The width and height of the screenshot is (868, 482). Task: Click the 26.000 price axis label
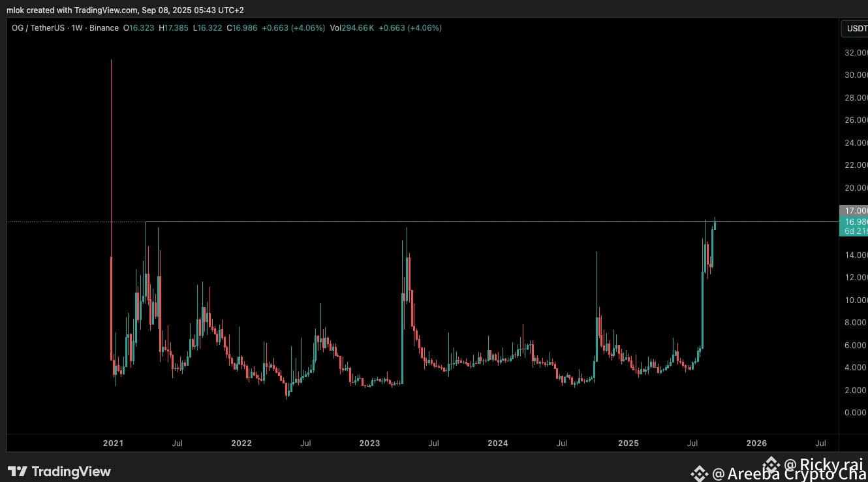coord(856,120)
